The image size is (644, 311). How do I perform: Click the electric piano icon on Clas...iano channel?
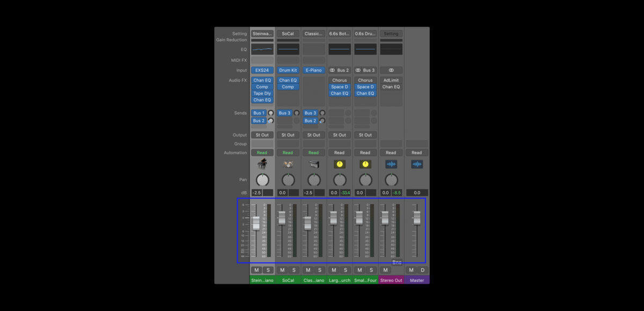click(x=313, y=164)
